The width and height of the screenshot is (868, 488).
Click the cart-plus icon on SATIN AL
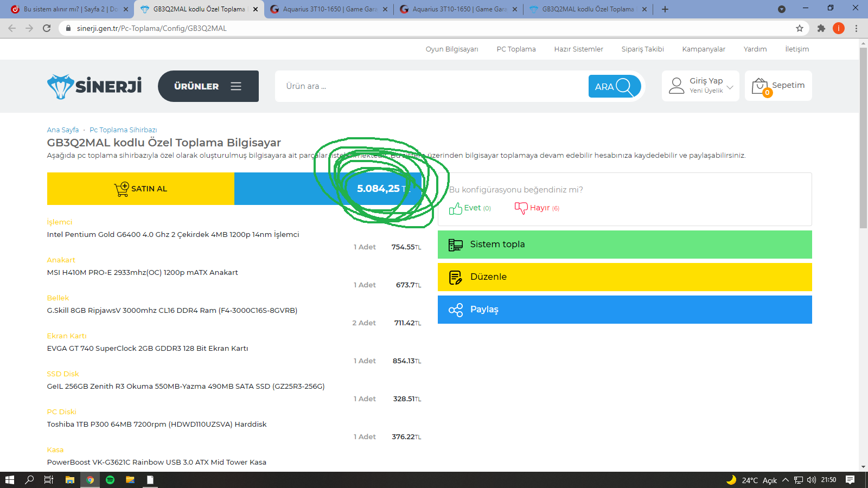(x=122, y=189)
